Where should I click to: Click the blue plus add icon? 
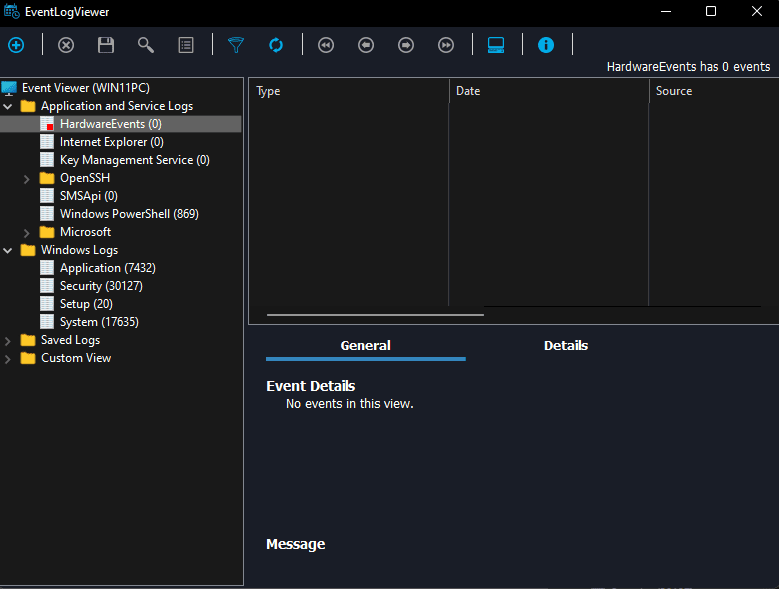point(16,45)
